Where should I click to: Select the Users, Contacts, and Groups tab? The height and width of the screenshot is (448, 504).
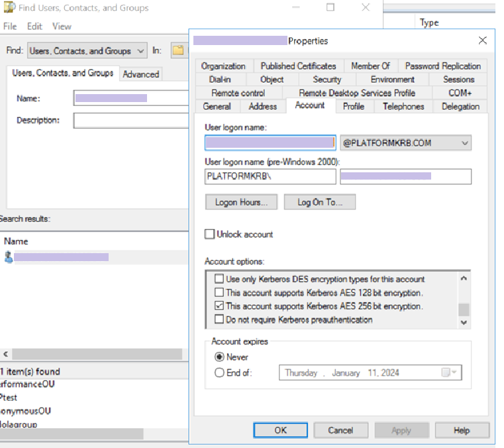point(63,73)
